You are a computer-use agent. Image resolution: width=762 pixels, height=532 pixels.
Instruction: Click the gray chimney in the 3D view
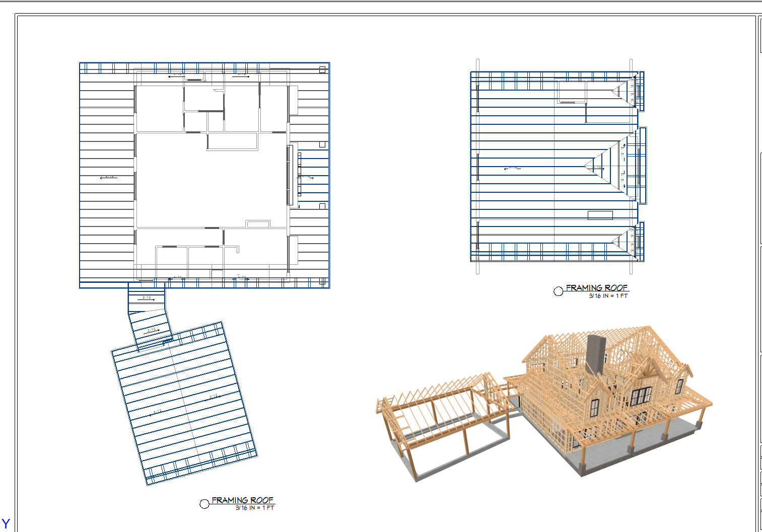point(596,354)
